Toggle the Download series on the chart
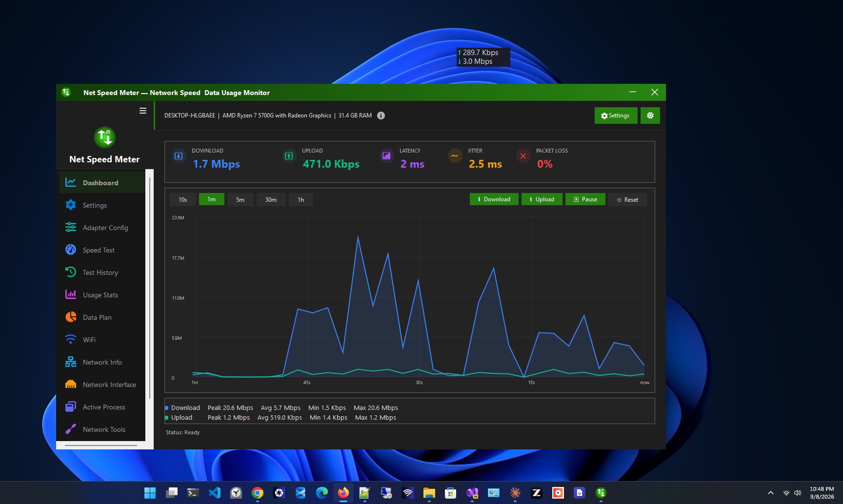 (494, 199)
